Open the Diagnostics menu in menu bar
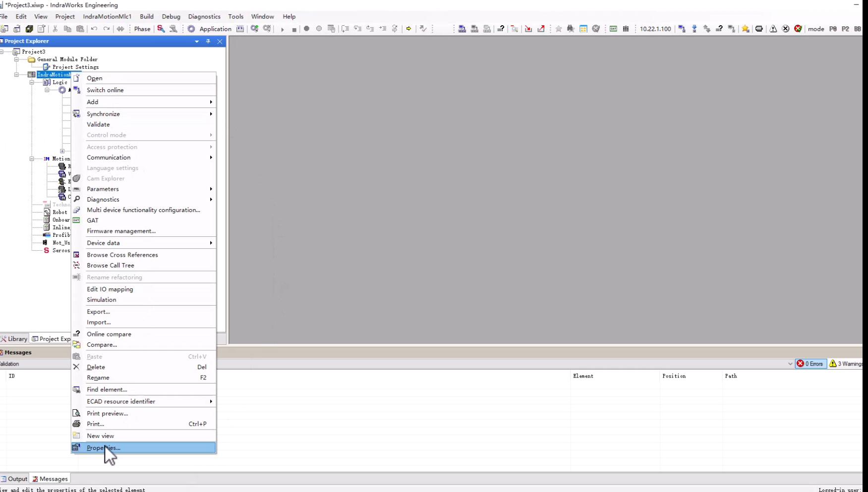This screenshot has width=868, height=492. [204, 16]
